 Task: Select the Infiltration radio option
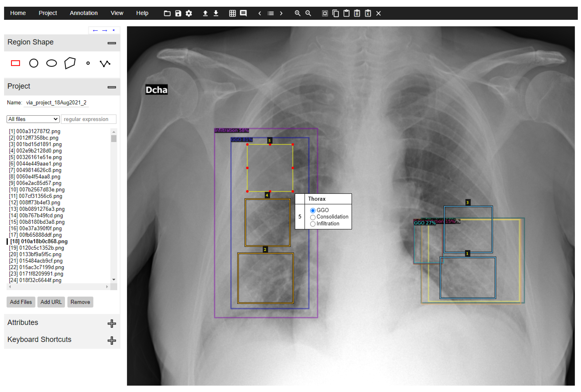click(x=312, y=224)
